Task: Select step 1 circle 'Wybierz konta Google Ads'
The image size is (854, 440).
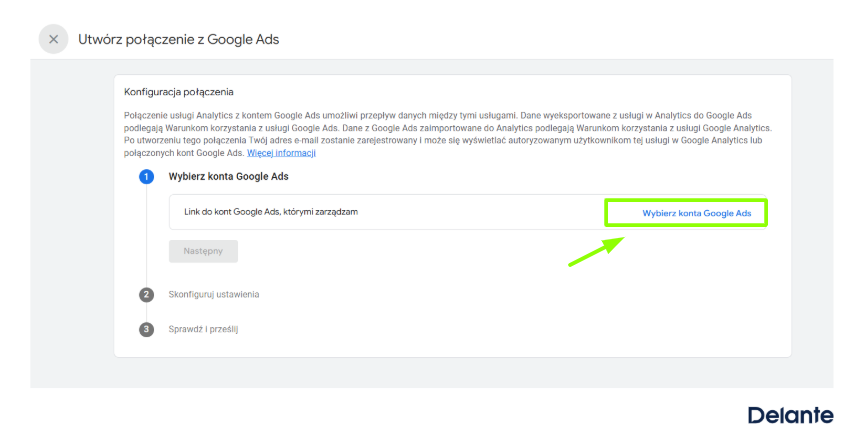Action: 146,176
